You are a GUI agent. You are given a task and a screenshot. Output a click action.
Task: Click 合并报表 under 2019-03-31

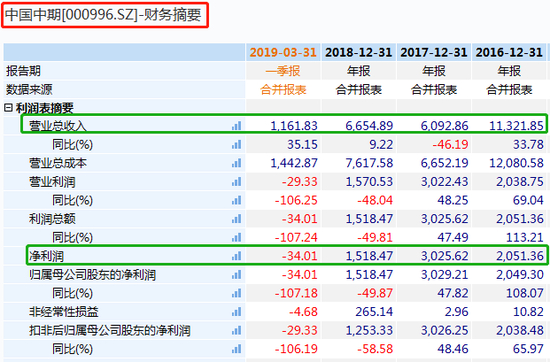283,89
